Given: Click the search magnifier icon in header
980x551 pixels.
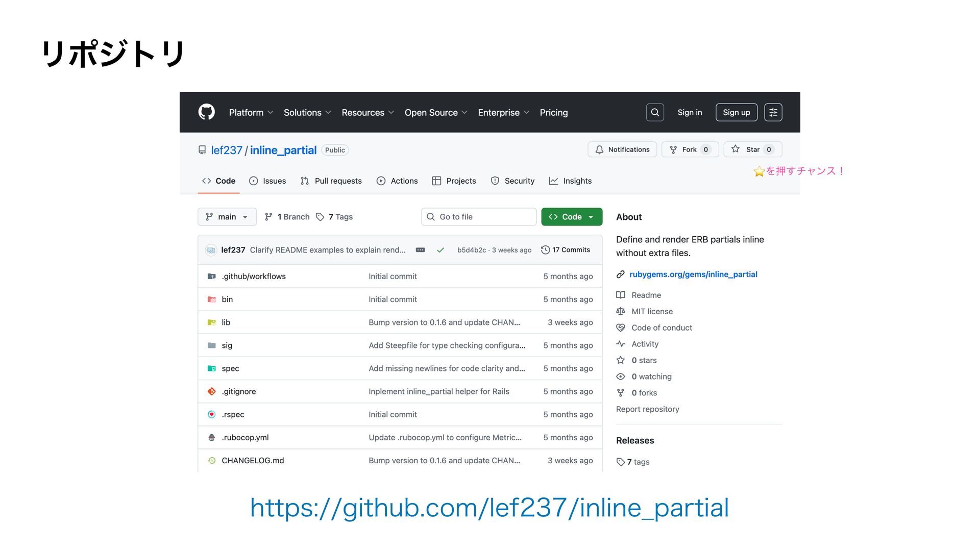Looking at the screenshot, I should click(655, 112).
